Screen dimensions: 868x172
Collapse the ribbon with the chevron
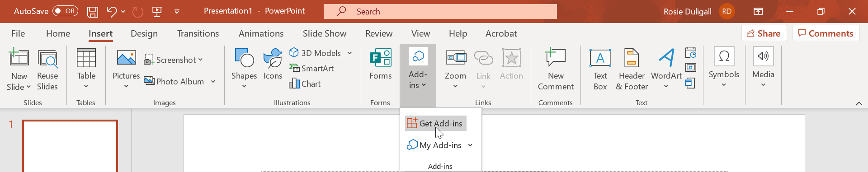(859, 103)
